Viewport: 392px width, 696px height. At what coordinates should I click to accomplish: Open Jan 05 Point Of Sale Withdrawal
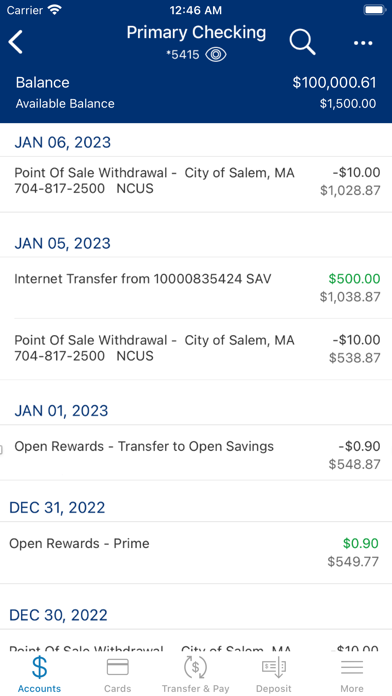[196, 349]
